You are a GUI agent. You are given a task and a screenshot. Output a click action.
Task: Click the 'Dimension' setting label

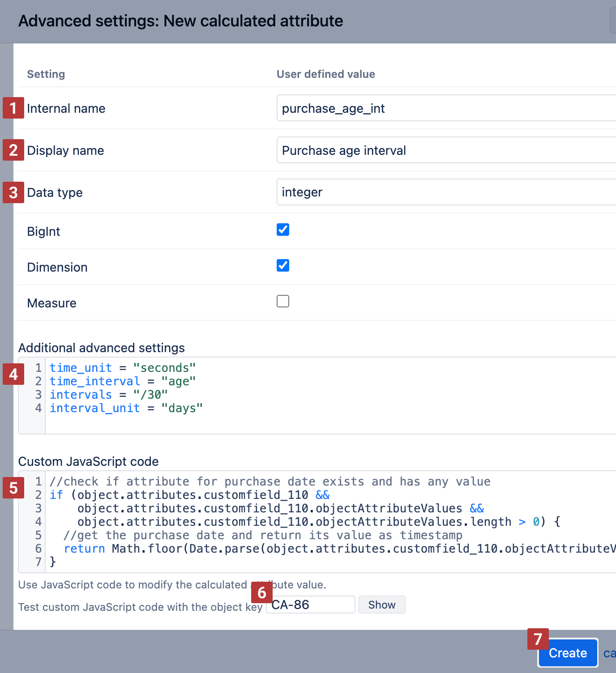[x=57, y=267]
